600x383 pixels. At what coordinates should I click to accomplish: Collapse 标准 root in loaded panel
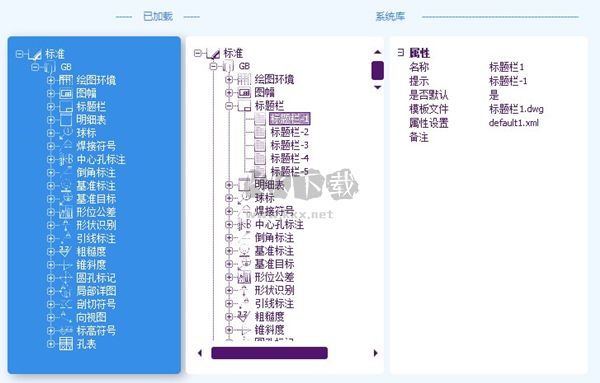tap(20, 54)
